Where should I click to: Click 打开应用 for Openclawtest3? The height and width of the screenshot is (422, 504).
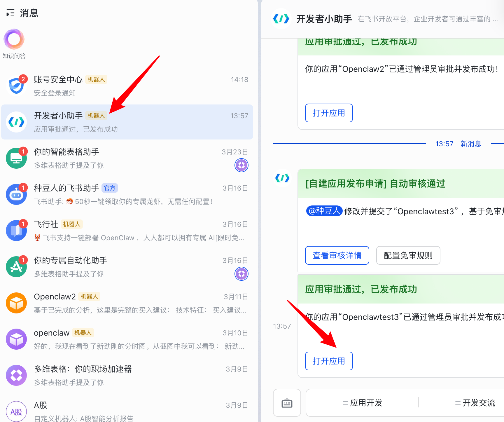329,361
